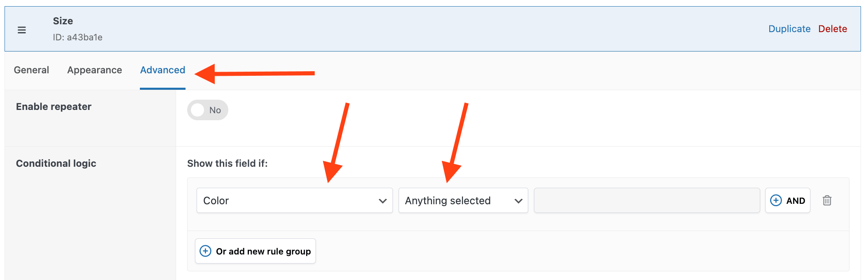The width and height of the screenshot is (868, 280).
Task: Click the plus icon next to add new rule group
Action: click(x=205, y=251)
